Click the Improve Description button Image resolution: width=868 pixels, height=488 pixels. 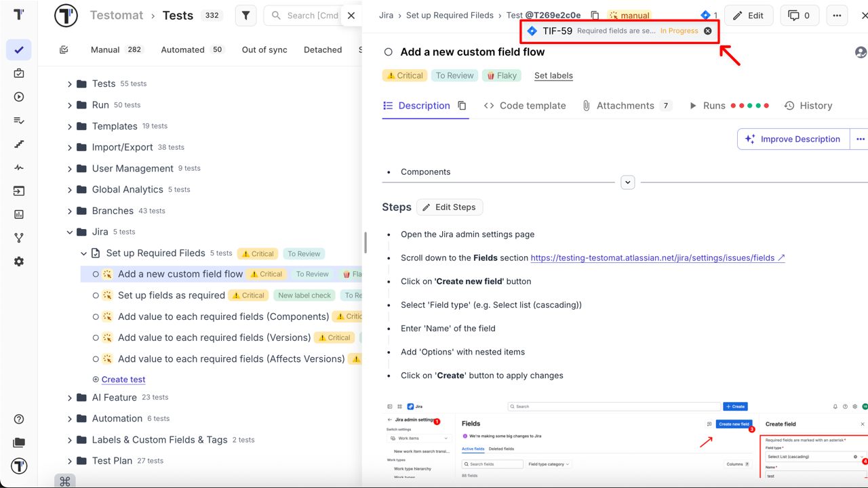(792, 138)
